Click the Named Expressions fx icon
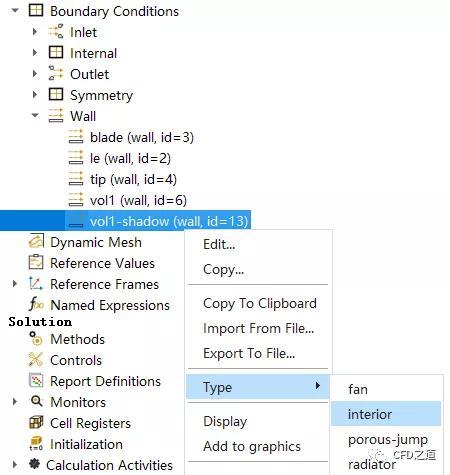This screenshot has height=475, width=450. point(36,304)
